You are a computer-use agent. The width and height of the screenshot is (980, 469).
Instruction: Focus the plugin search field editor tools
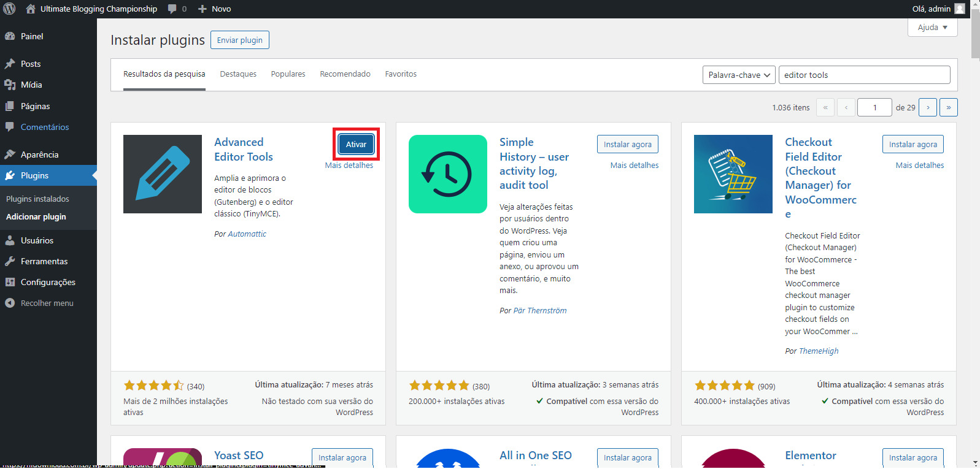[865, 75]
